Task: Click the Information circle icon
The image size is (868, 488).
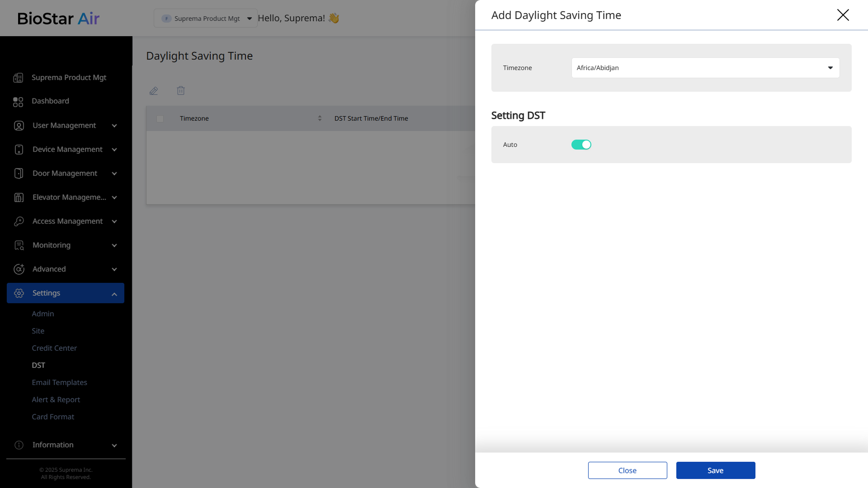Action: click(19, 445)
